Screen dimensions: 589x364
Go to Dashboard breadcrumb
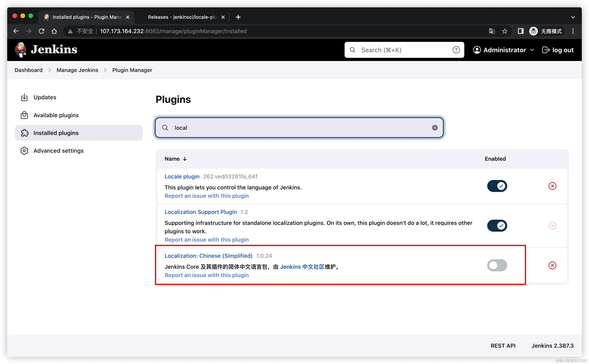pos(28,70)
